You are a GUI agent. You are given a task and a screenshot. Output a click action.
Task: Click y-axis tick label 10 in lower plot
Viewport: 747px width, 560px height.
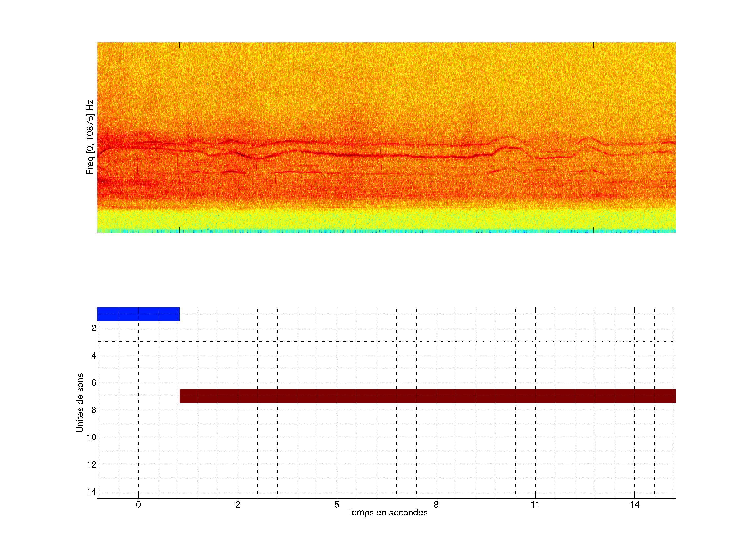(92, 437)
